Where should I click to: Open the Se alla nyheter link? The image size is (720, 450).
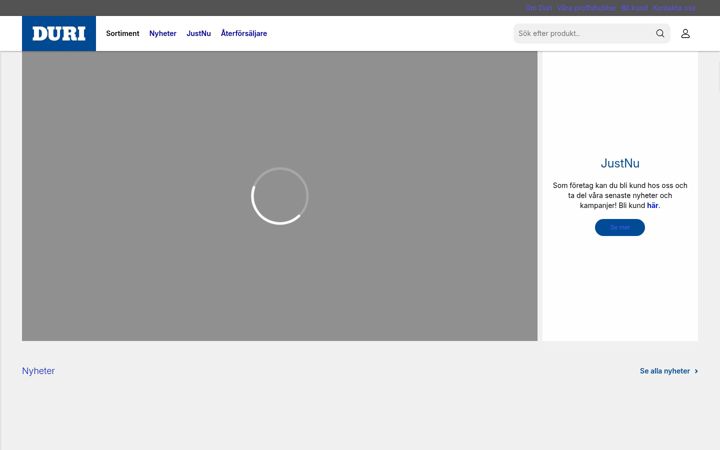pos(665,371)
